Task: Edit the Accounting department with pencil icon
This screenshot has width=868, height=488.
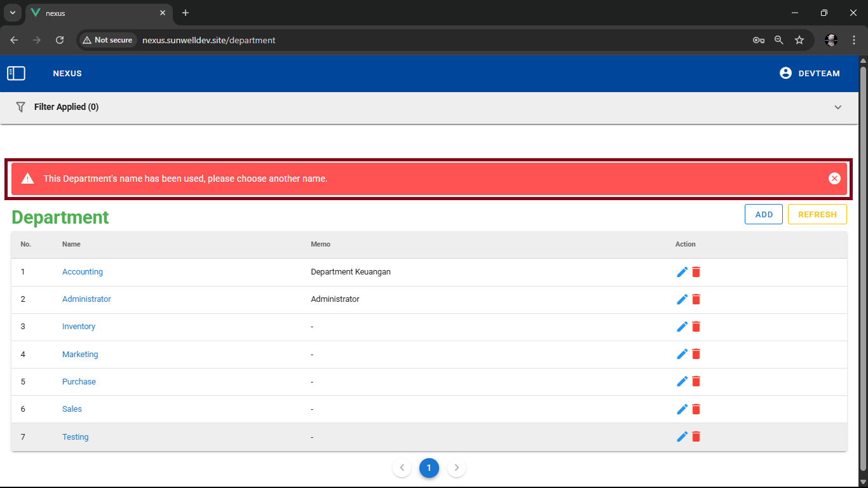Action: (x=682, y=272)
